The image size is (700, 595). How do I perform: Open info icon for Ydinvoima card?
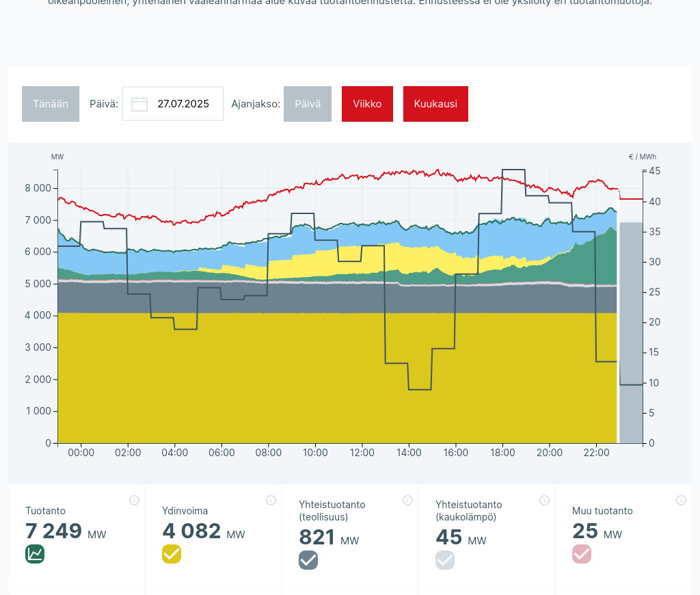tap(271, 500)
